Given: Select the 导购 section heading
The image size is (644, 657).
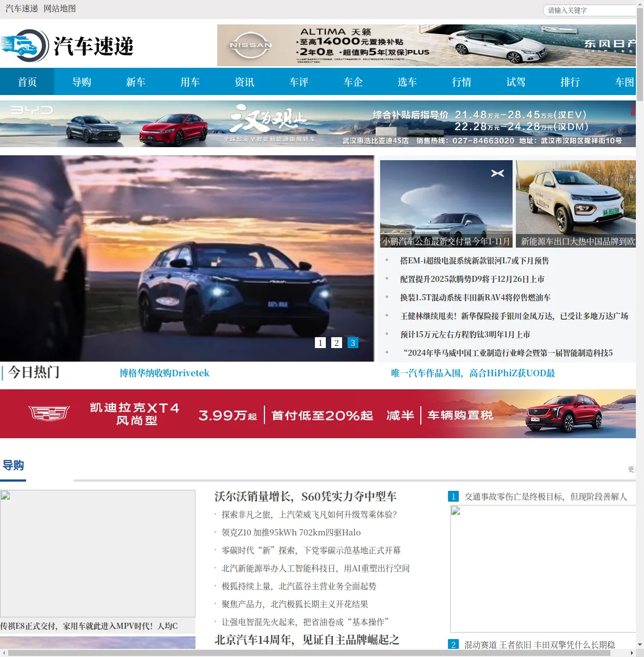Looking at the screenshot, I should click(x=13, y=465).
